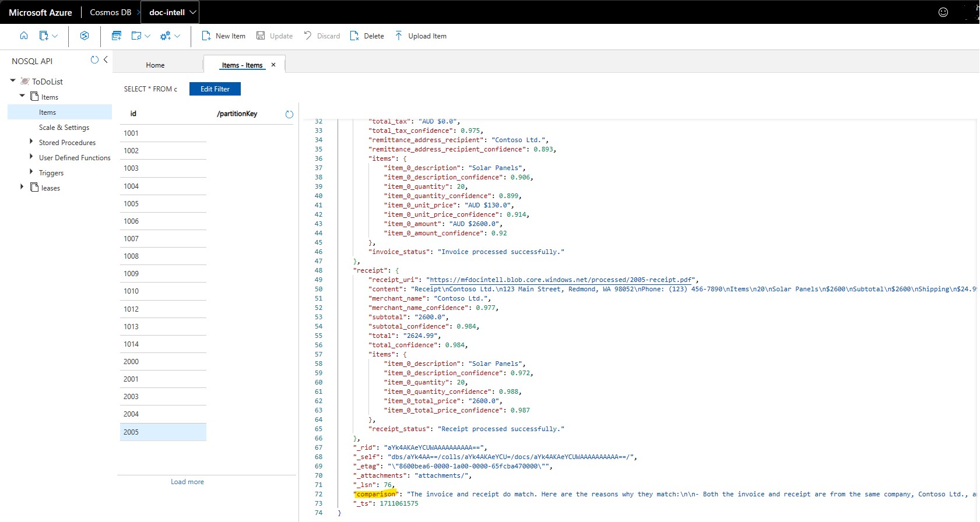Viewport: 980px width, 522px height.
Task: Click the Open Query folder icon
Action: [x=136, y=36]
